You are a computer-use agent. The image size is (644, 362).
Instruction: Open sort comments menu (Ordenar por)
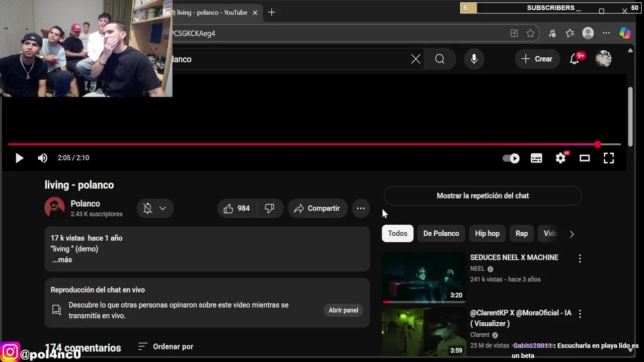pos(166,346)
